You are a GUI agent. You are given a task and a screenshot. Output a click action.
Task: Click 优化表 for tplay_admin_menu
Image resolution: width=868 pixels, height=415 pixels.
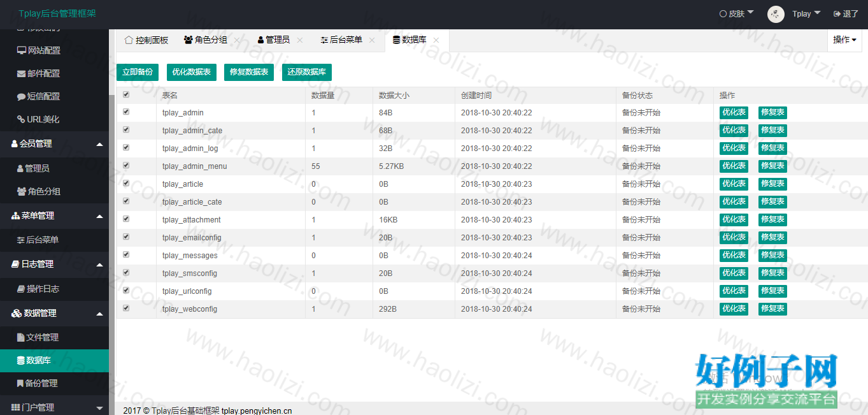pyautogui.click(x=734, y=166)
